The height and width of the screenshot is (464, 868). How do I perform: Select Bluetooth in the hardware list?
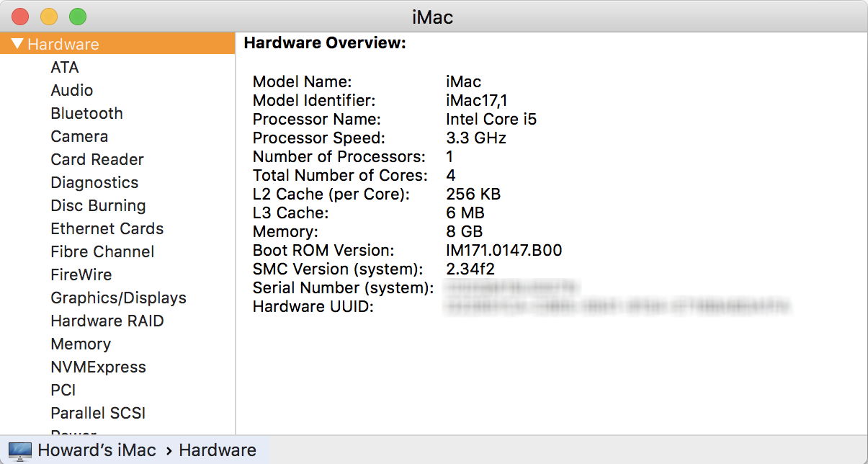pos(86,113)
